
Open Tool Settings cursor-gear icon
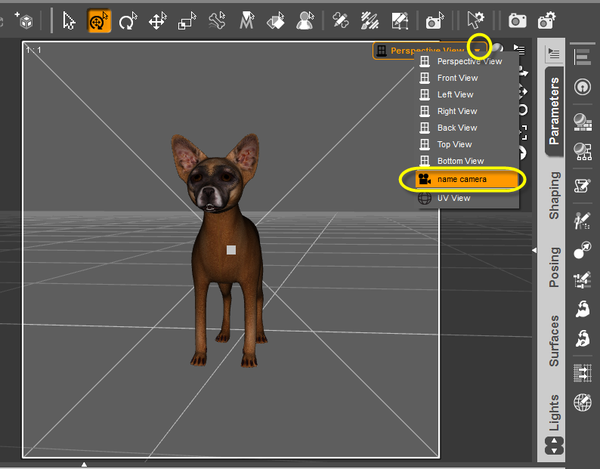(x=476, y=20)
